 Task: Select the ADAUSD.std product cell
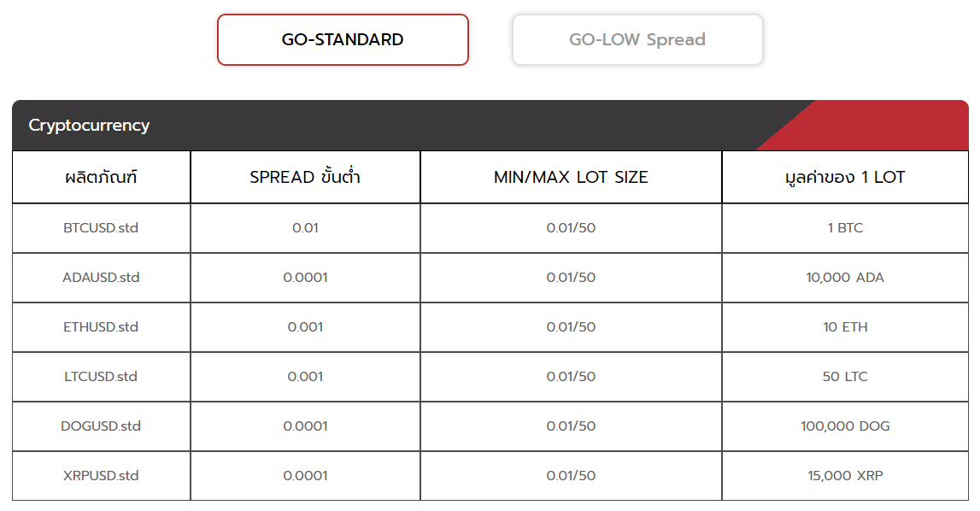click(101, 278)
